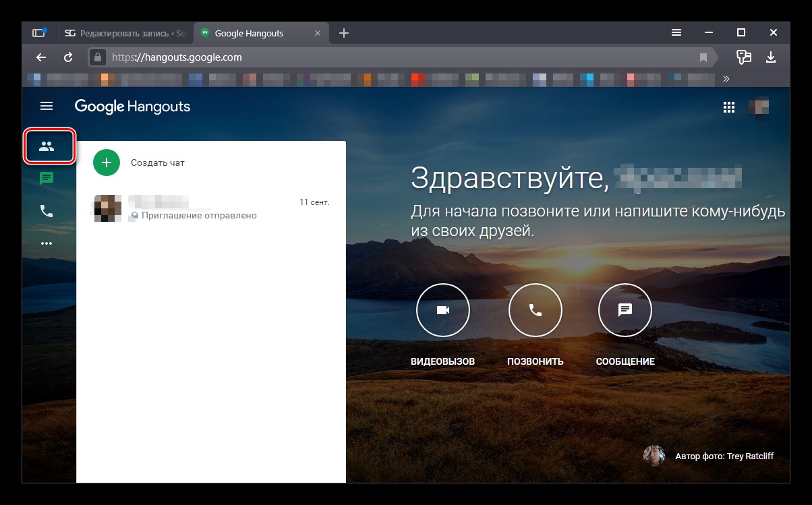Start a video call with camera icon
The image size is (812, 505).
tap(442, 309)
